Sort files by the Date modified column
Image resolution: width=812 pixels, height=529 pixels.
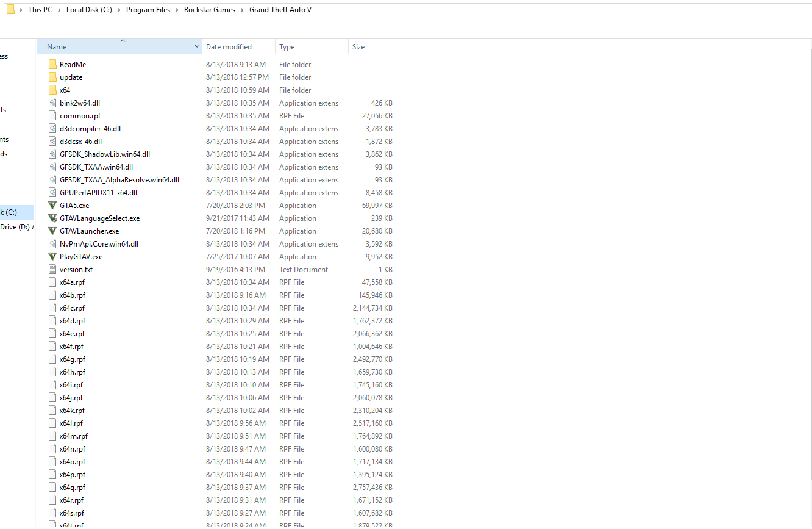click(229, 47)
